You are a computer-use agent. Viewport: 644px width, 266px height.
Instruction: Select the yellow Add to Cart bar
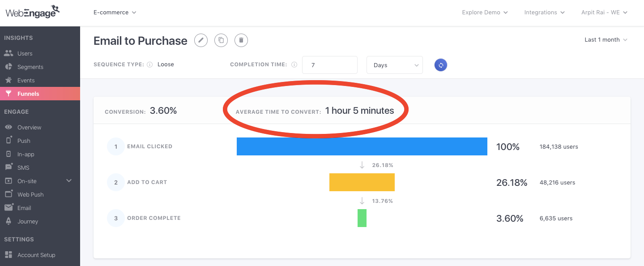[362, 182]
